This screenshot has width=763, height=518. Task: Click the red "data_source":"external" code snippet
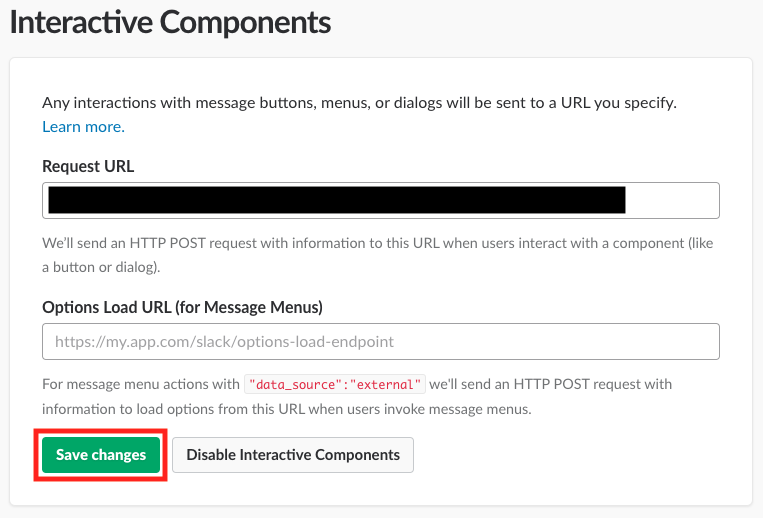coord(336,384)
